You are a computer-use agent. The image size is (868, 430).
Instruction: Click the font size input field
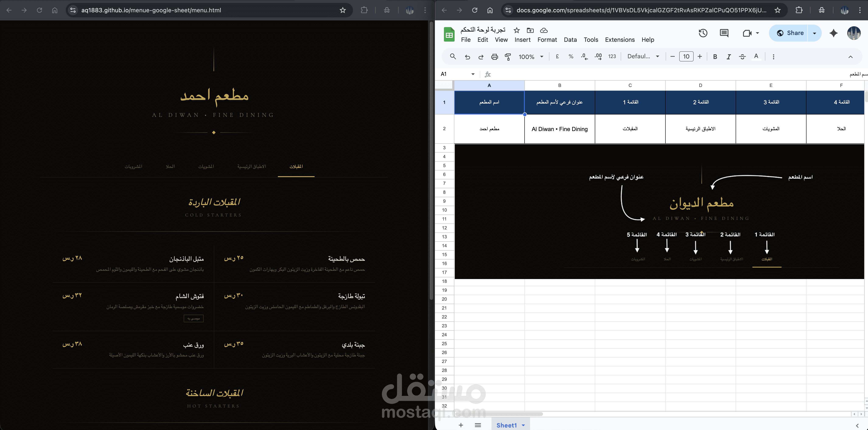[x=686, y=57]
